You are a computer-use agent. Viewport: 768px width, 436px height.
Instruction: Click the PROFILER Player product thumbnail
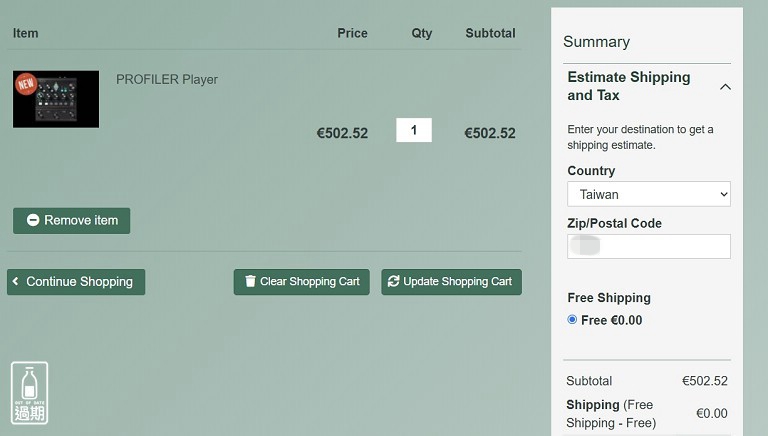[x=56, y=99]
